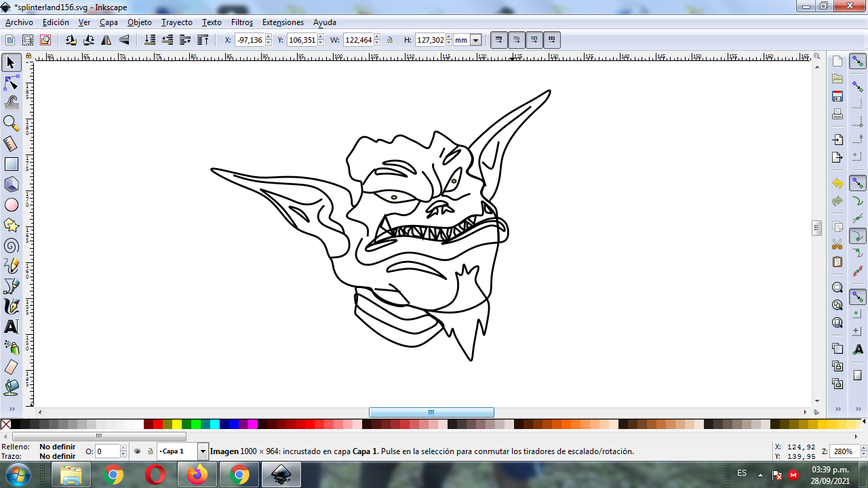Select the Pencil freehand tool
868x488 pixels.
11,266
